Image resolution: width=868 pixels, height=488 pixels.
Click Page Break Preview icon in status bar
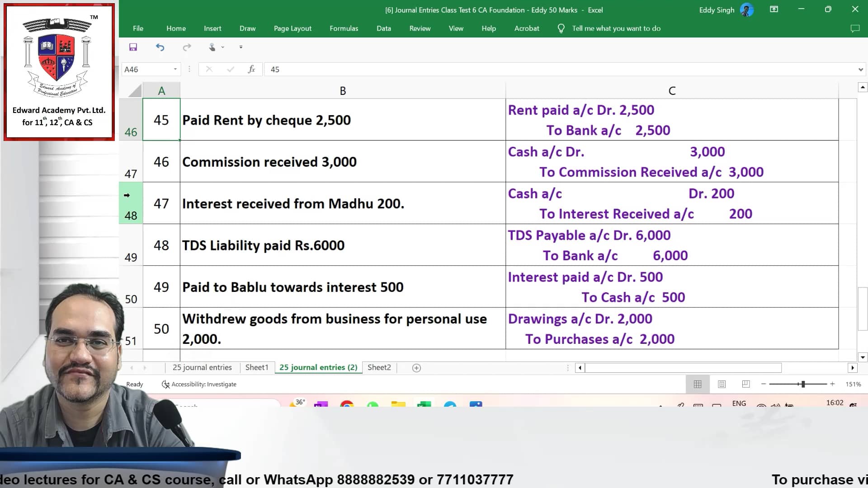pyautogui.click(x=745, y=384)
